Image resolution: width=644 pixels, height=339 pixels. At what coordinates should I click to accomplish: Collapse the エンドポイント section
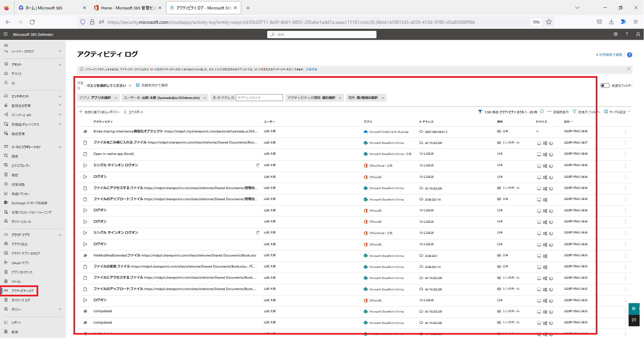coord(60,96)
